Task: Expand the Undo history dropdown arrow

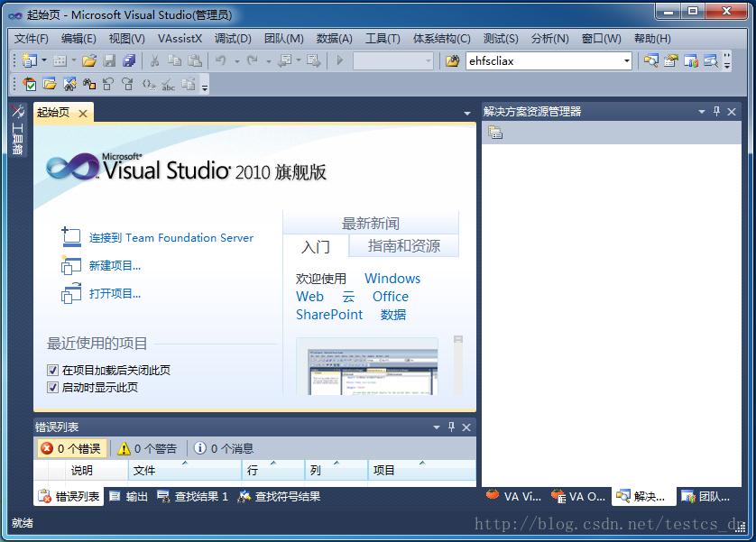Action: coord(236,61)
